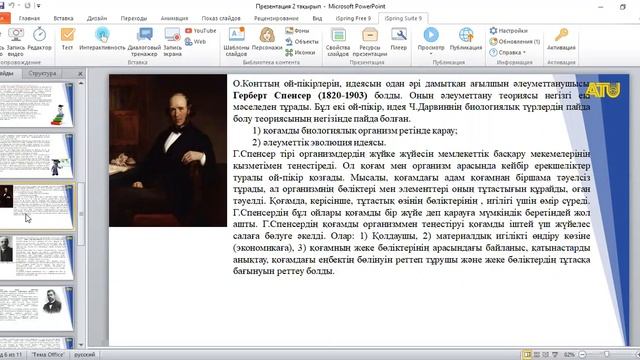Click the 'Тема Office' status entry
The image size is (640, 360).
pyautogui.click(x=48, y=355)
